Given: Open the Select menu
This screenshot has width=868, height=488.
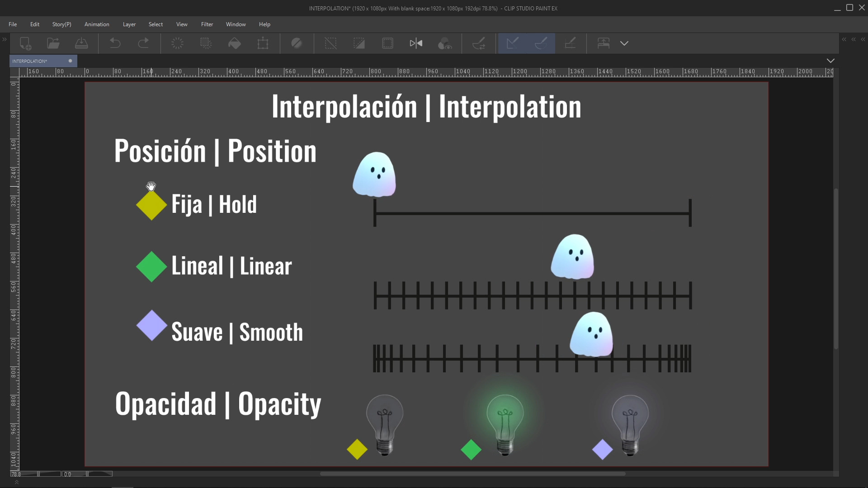Looking at the screenshot, I should [x=156, y=24].
